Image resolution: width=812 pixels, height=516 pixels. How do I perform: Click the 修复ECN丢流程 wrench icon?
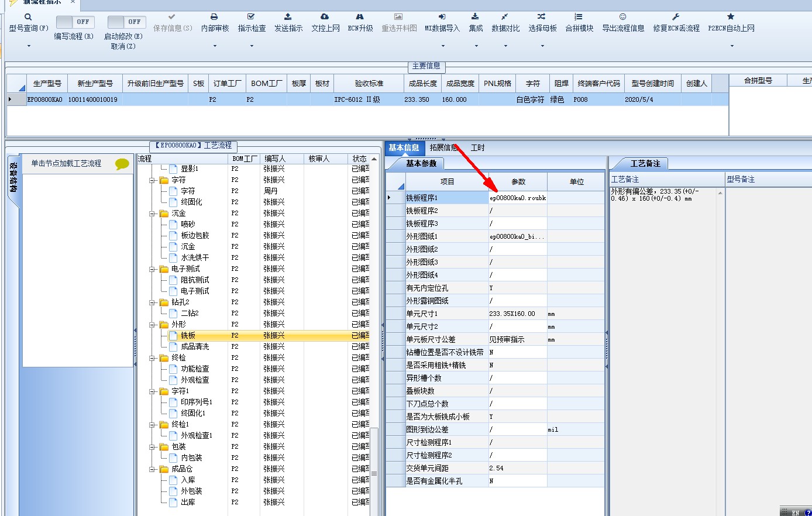pos(676,17)
